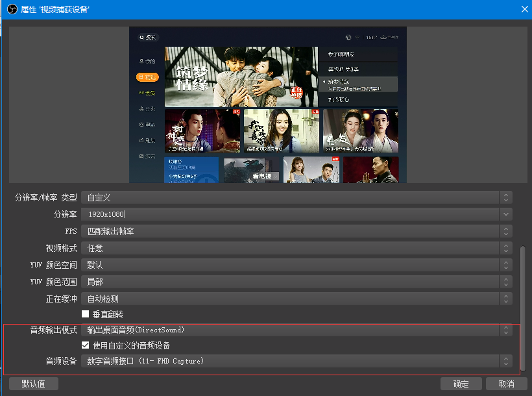Close the 视频捕获设备 properties dialog
Screen dimensions: 532x396
(x=524, y=9)
